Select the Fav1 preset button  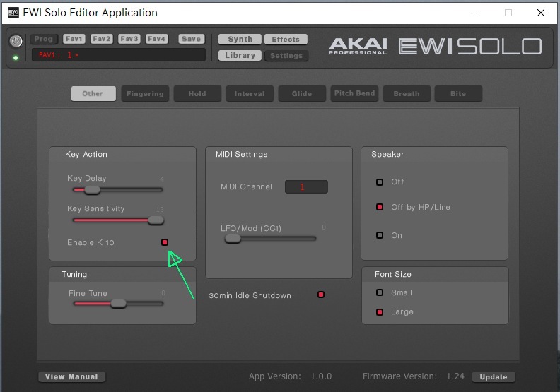[74, 39]
